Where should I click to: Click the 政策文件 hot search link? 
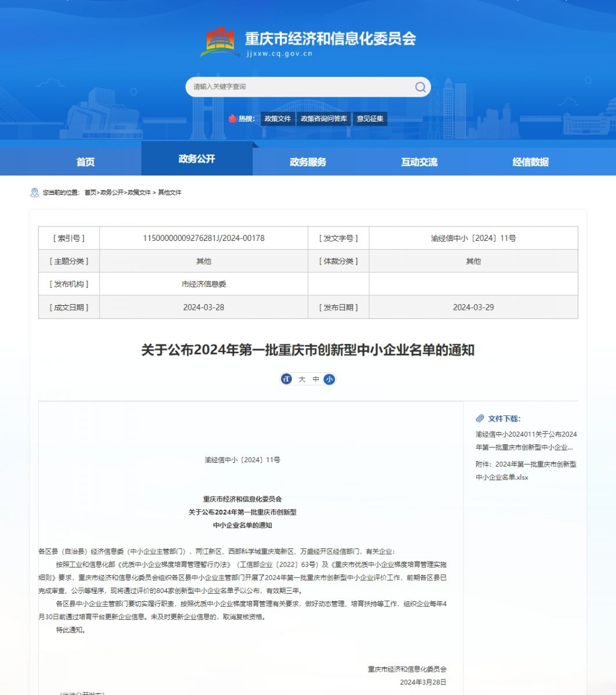point(278,119)
